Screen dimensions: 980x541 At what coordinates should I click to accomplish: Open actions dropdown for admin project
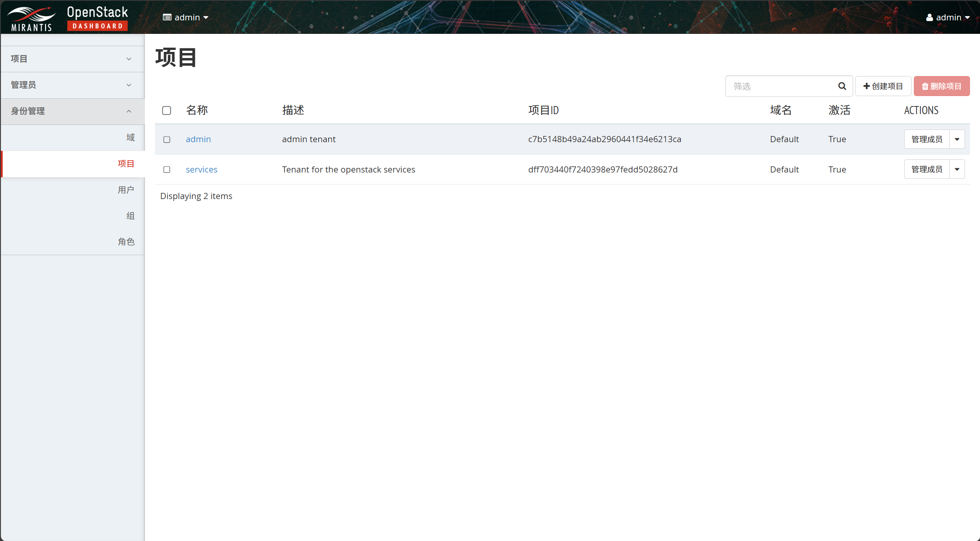pos(957,139)
